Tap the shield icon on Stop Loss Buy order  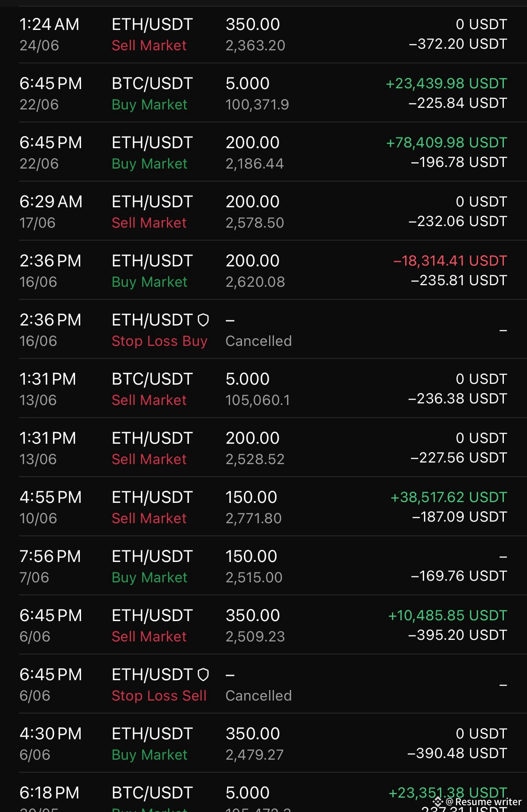click(203, 320)
